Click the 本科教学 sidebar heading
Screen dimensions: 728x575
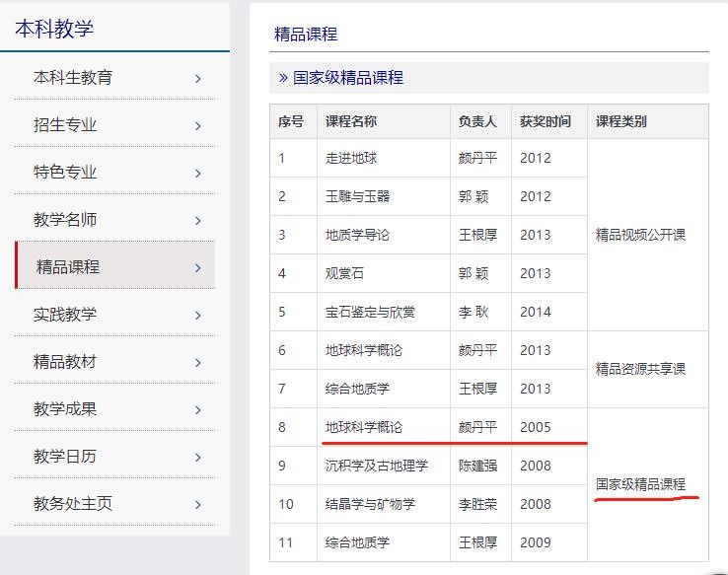[54, 29]
